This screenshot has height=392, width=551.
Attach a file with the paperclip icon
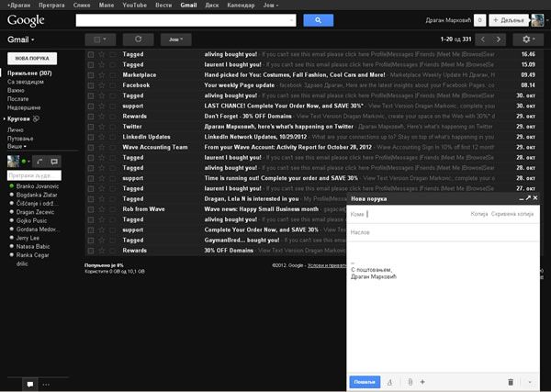click(x=410, y=382)
